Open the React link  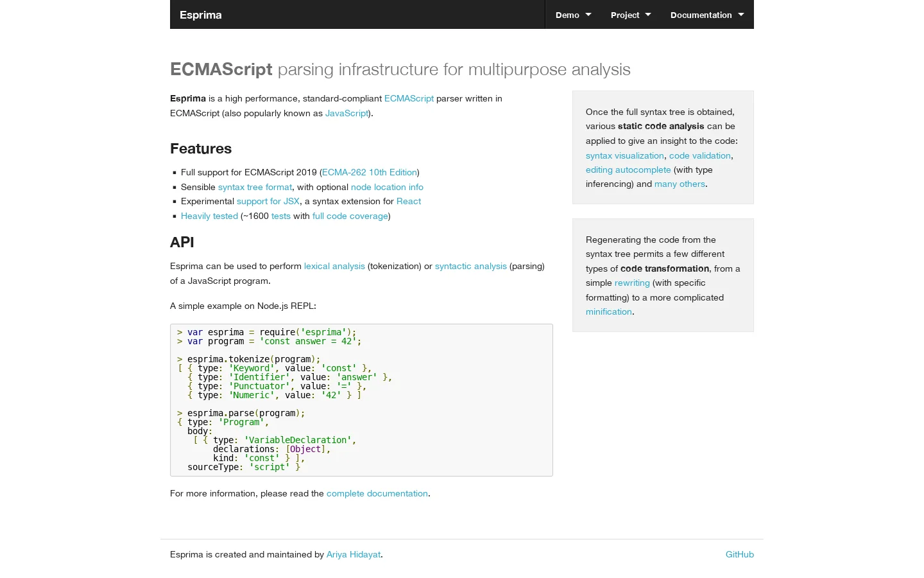[409, 201]
